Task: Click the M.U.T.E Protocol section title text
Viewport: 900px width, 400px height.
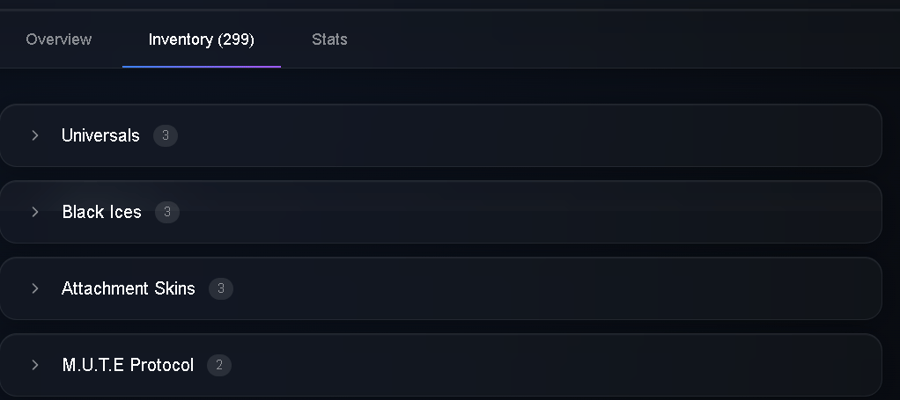Action: [x=128, y=365]
